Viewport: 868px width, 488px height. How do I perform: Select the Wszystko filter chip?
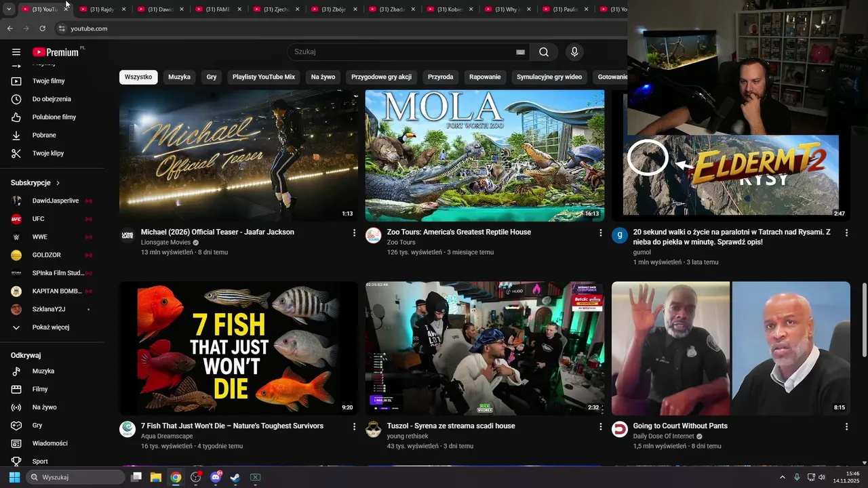(x=138, y=77)
